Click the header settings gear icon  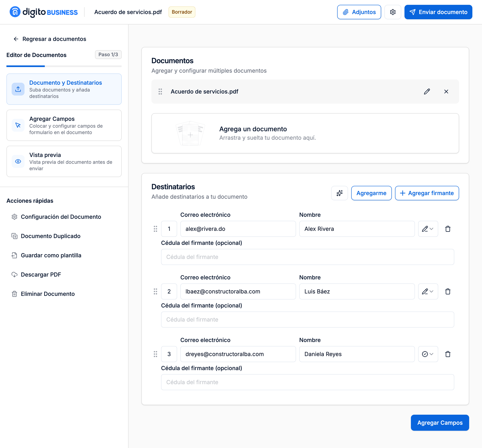(393, 12)
